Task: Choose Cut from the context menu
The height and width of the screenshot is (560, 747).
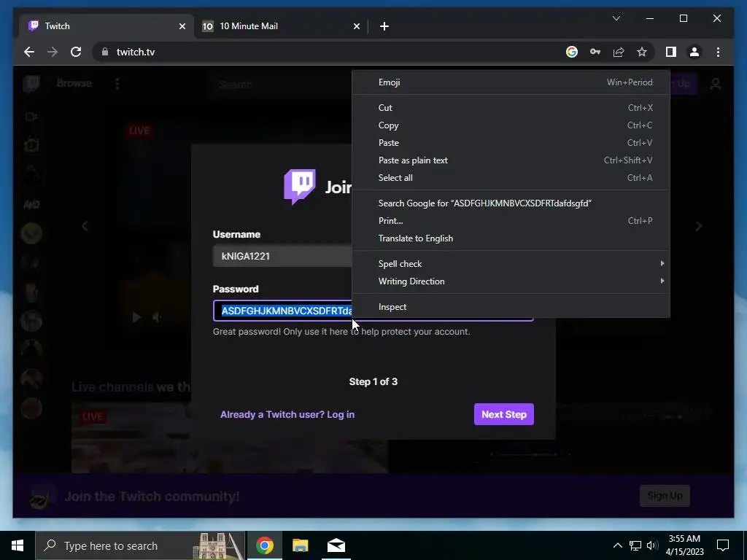Action: (511, 108)
